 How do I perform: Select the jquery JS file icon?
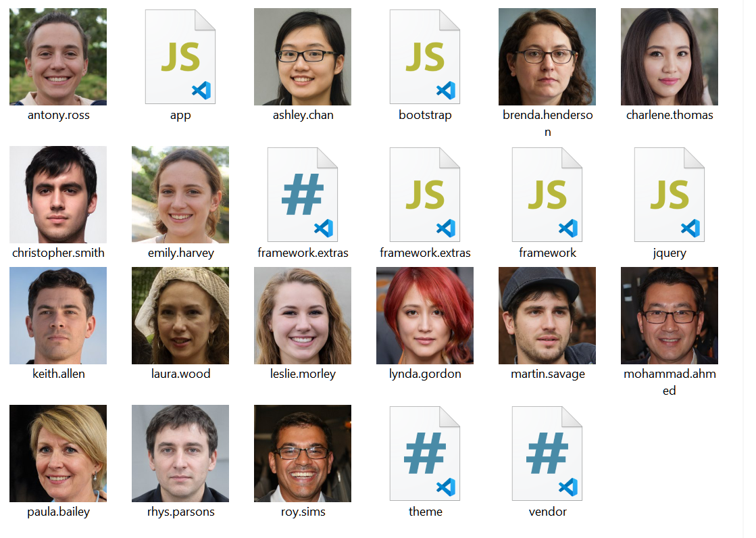[x=670, y=195]
